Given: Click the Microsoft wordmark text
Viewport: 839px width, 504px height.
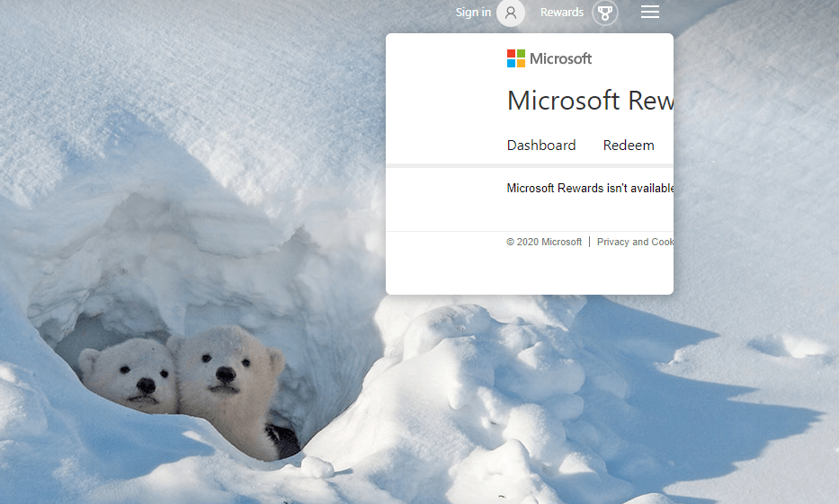Looking at the screenshot, I should 560,58.
